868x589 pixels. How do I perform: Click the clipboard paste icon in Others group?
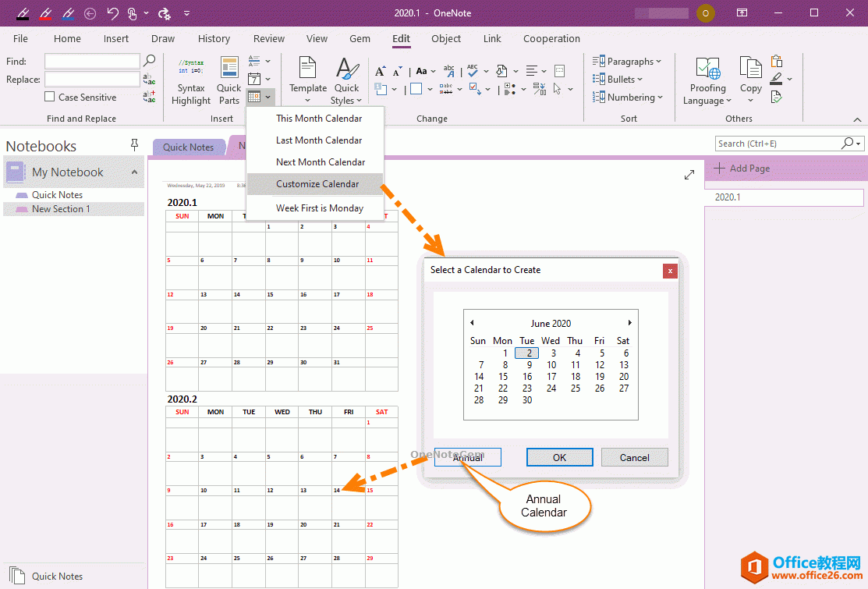click(776, 60)
